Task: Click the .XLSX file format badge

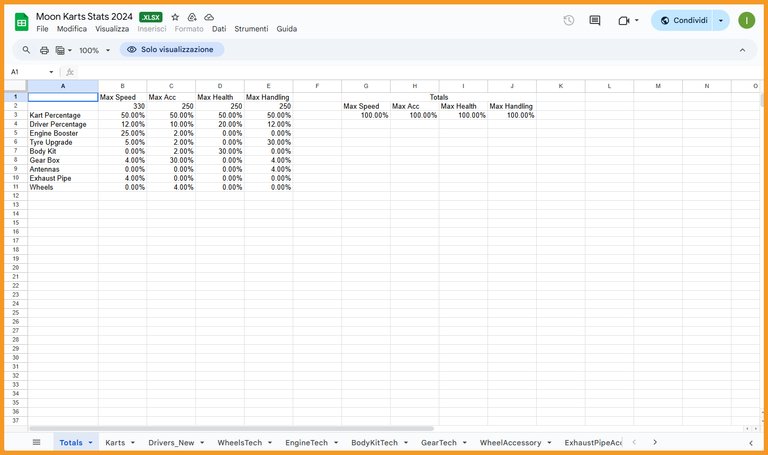Action: [x=150, y=17]
